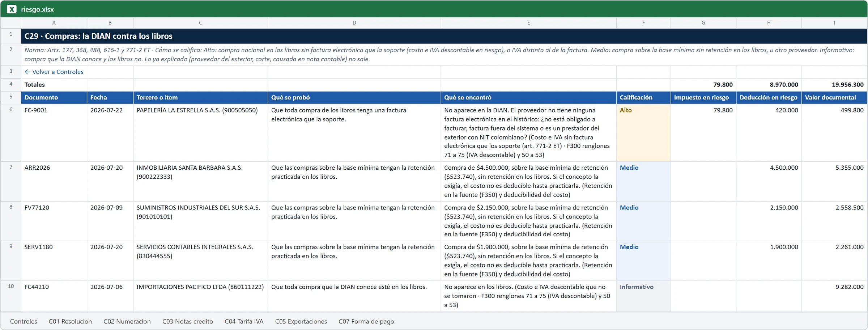Select SERVICIOS CONTABLES INTEGRALES cell

point(200,261)
